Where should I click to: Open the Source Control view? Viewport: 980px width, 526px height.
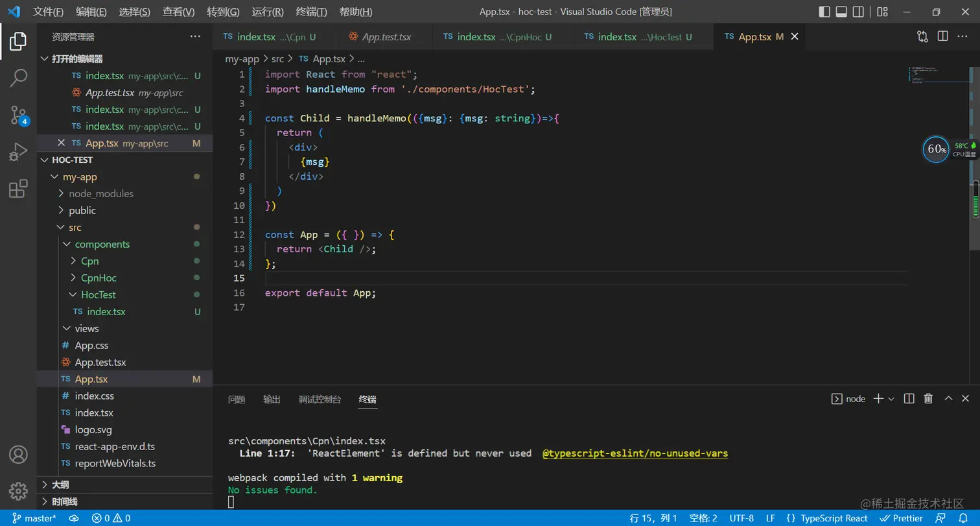[x=18, y=115]
